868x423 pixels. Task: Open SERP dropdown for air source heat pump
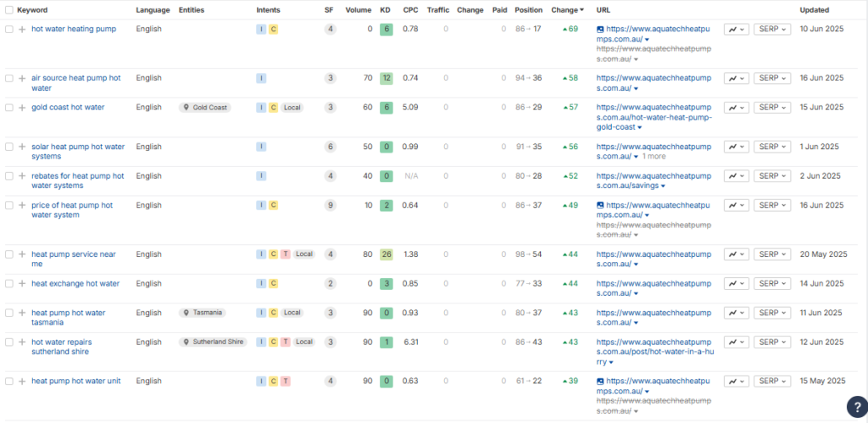pyautogui.click(x=772, y=78)
